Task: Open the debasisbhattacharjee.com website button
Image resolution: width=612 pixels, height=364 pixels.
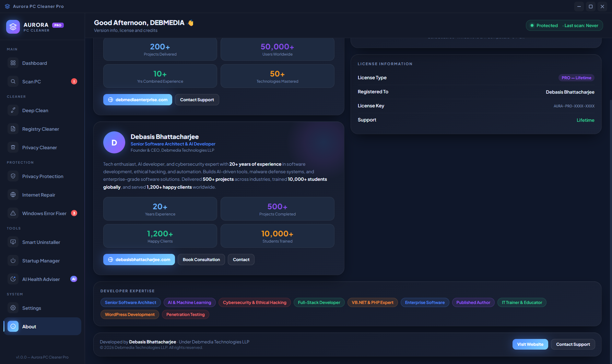Action: click(139, 259)
